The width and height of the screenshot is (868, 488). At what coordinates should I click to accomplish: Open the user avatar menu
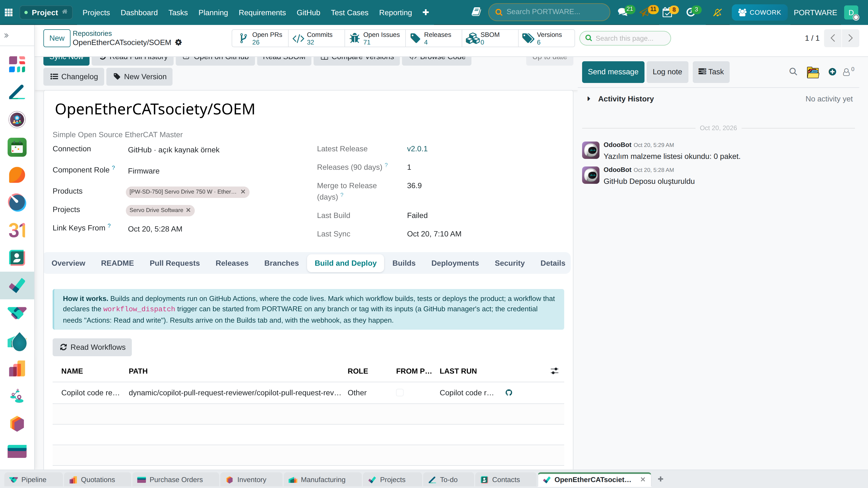click(x=851, y=12)
